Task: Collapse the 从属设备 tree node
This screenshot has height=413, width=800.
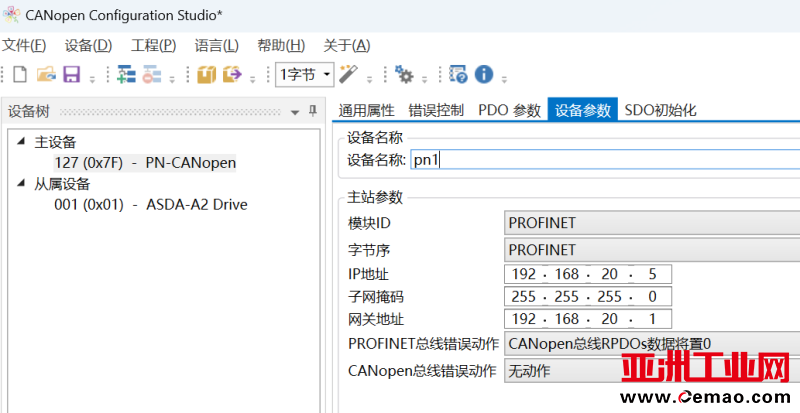Action: pyautogui.click(x=20, y=183)
